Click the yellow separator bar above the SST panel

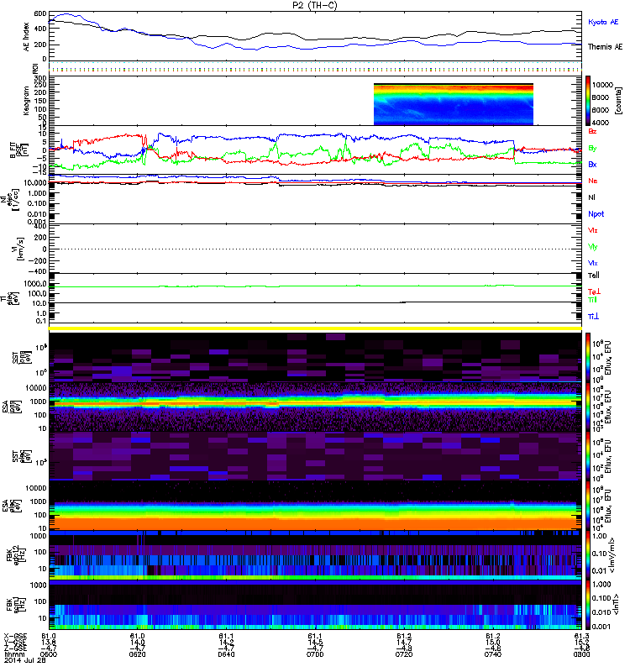tap(315, 328)
